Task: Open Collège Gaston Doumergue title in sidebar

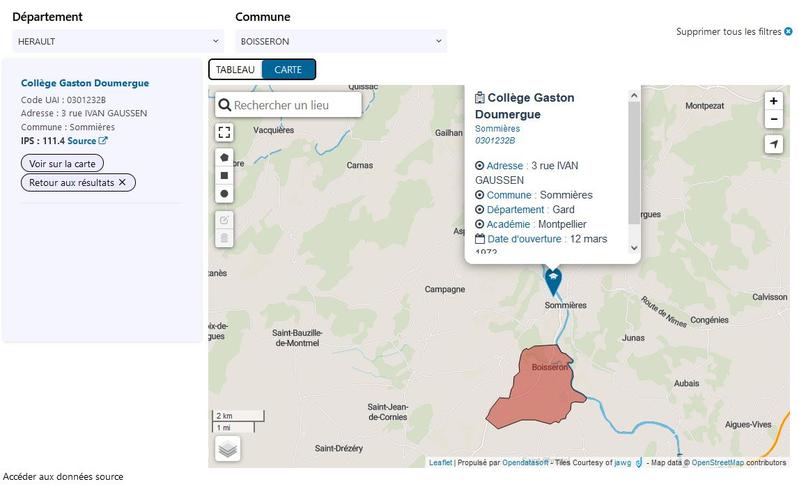Action: (x=85, y=83)
